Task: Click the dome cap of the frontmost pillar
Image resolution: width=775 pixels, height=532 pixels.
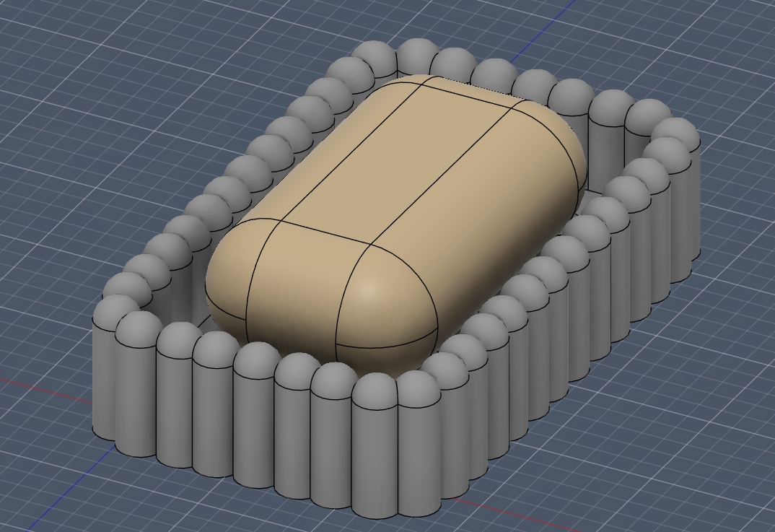Action: [x=375, y=390]
